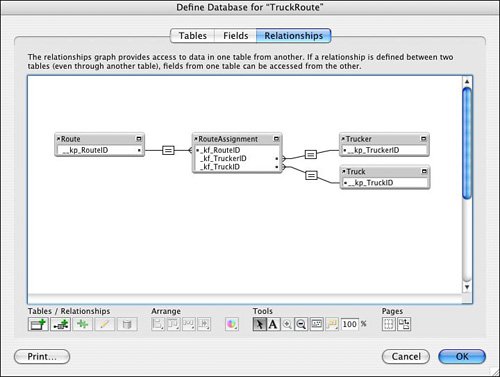Click the Add Table button

click(38, 324)
